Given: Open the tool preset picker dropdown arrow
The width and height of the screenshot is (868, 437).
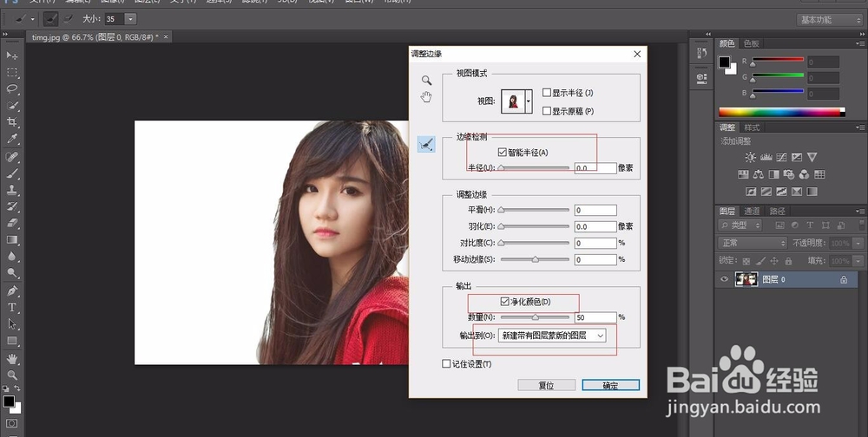Looking at the screenshot, I should [x=33, y=19].
